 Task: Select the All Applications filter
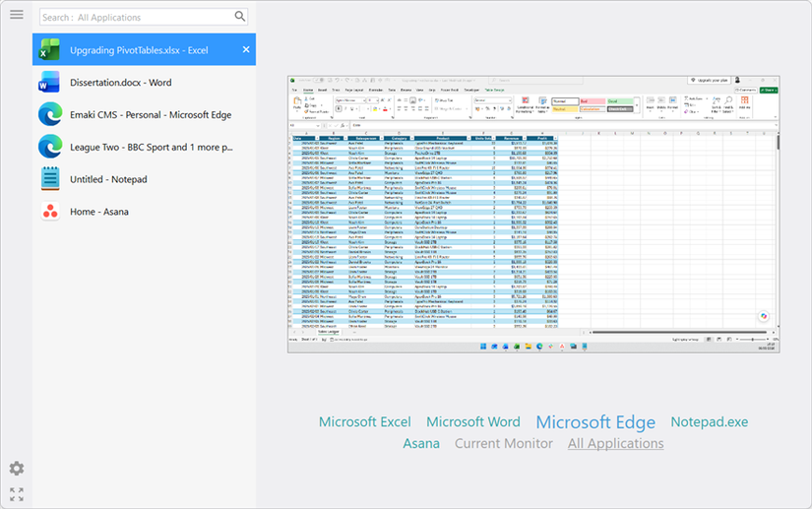pos(616,444)
